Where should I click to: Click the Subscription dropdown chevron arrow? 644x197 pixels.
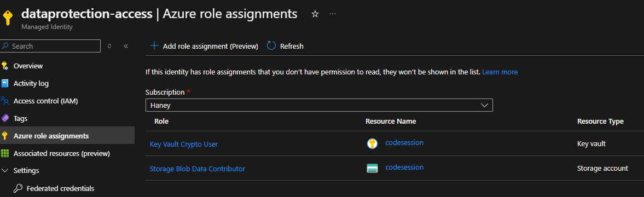[x=485, y=105]
